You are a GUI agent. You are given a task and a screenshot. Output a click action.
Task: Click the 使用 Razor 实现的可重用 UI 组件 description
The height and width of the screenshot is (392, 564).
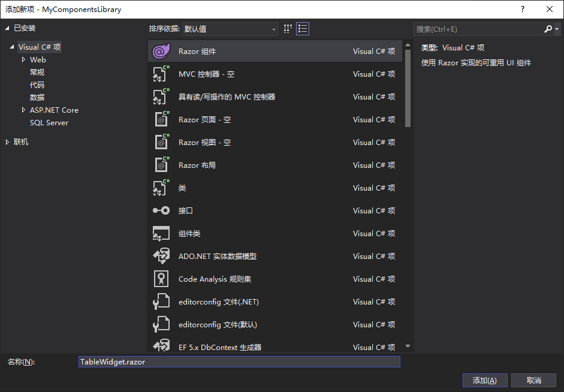click(476, 63)
